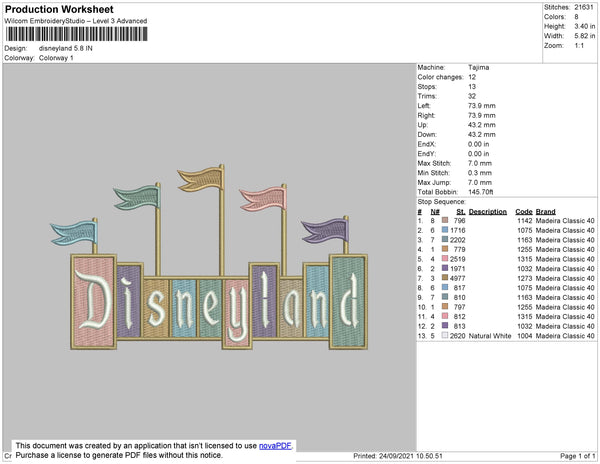Click the Min Stitch value '0.3 mm'
The width and height of the screenshot is (600, 464).
tap(480, 173)
